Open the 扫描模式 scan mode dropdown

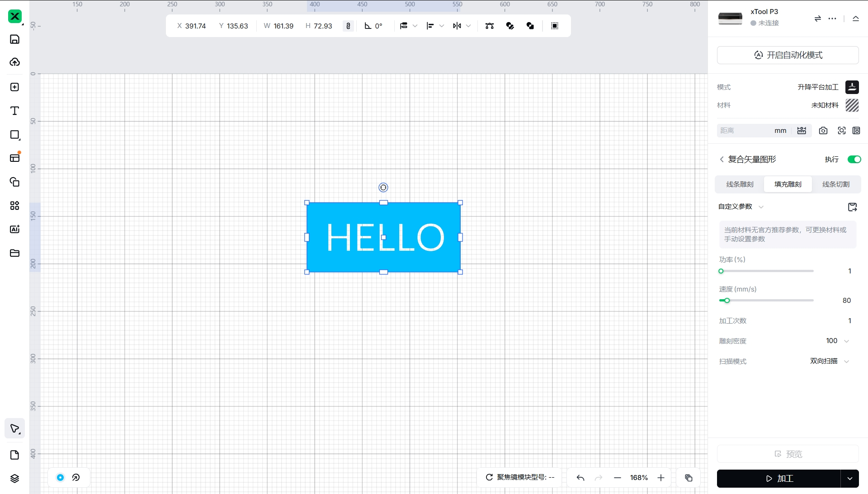pos(830,361)
